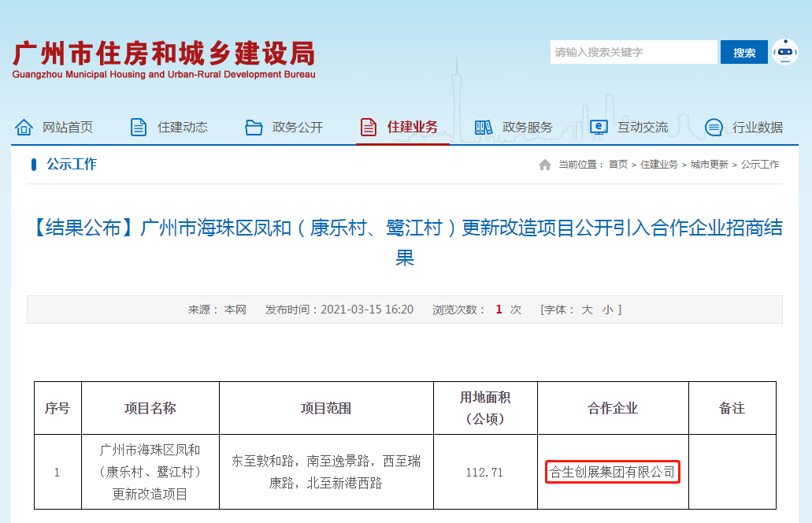Open the 网站首页 menu item

pyautogui.click(x=68, y=127)
